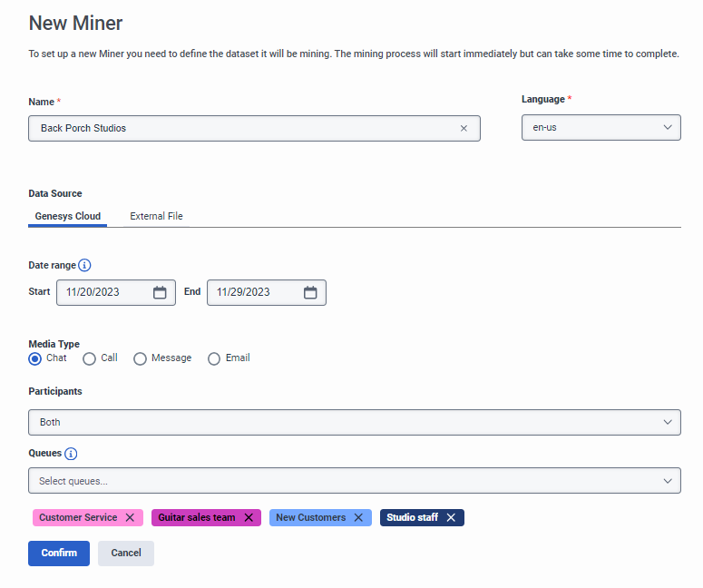
Task: Confirm the new miner
Action: pyautogui.click(x=59, y=553)
